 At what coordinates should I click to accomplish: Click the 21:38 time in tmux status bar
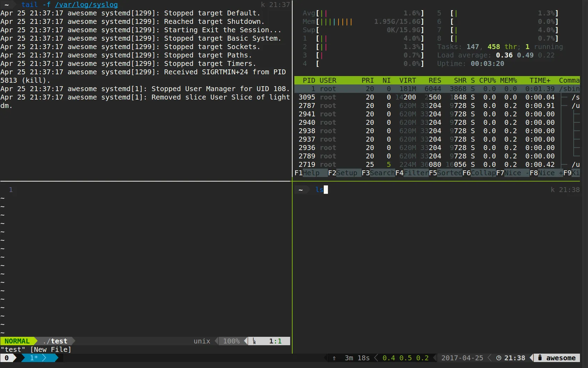point(515,358)
